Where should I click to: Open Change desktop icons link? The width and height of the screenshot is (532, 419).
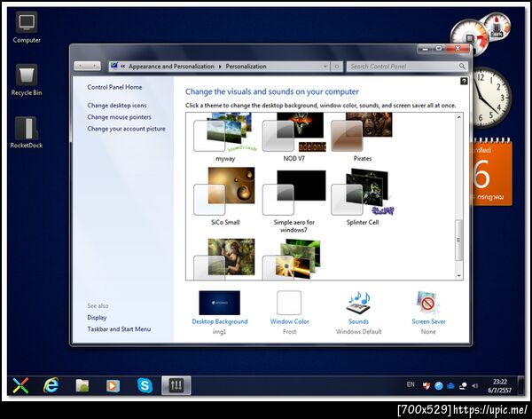pyautogui.click(x=117, y=106)
